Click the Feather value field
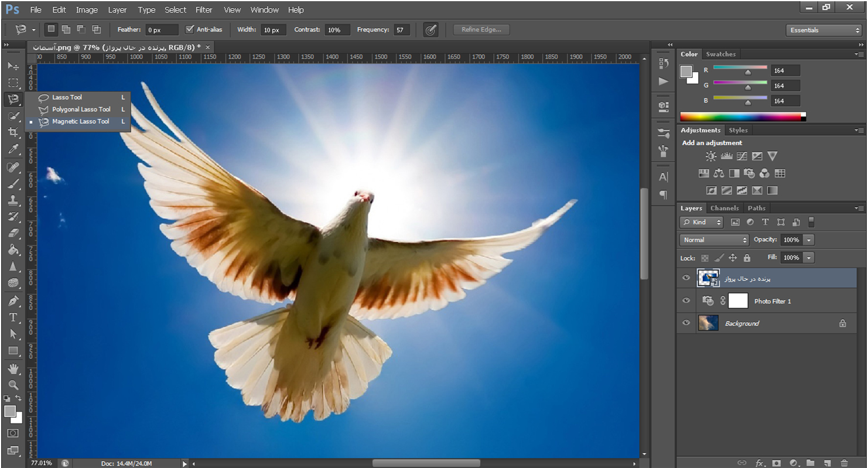This screenshot has width=868, height=468. pos(162,30)
